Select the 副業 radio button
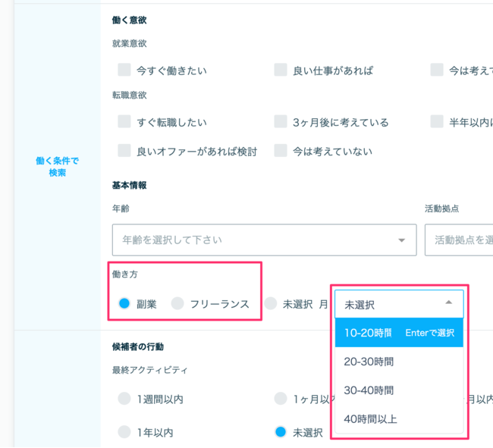Image resolution: width=493 pixels, height=448 pixels. pos(124,304)
